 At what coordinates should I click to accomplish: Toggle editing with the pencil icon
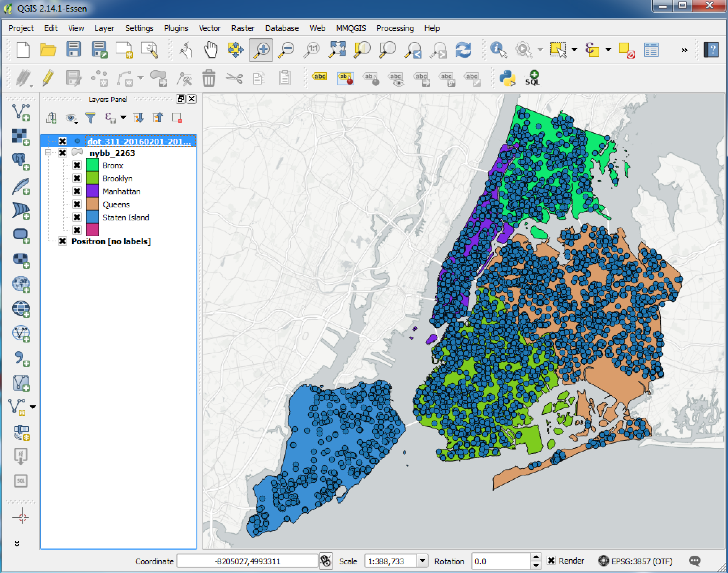click(48, 77)
